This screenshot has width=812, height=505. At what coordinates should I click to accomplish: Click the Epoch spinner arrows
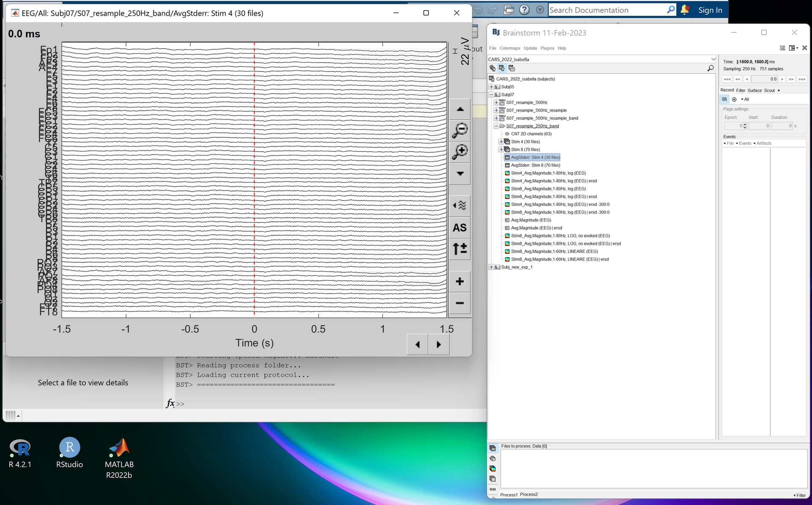pos(745,126)
